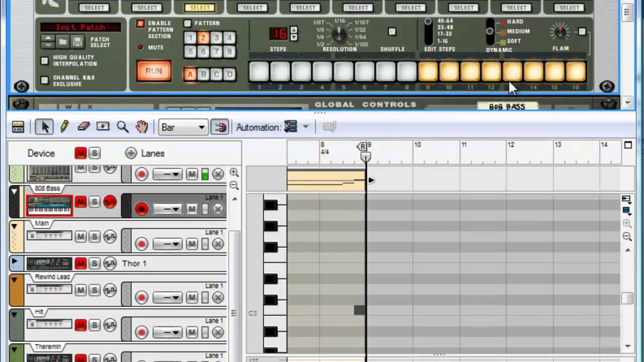The width and height of the screenshot is (644, 362).
Task: Switch to pattern number 3
Action: click(216, 38)
